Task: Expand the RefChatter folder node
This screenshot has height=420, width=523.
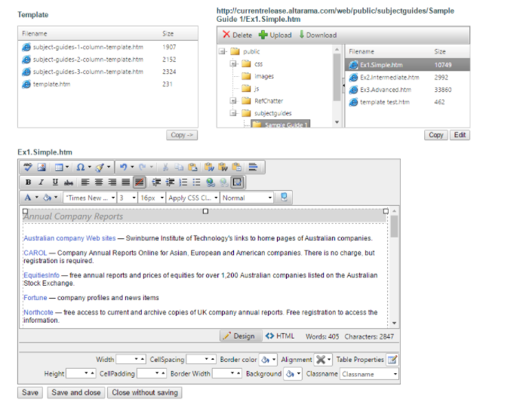Action: [x=233, y=101]
